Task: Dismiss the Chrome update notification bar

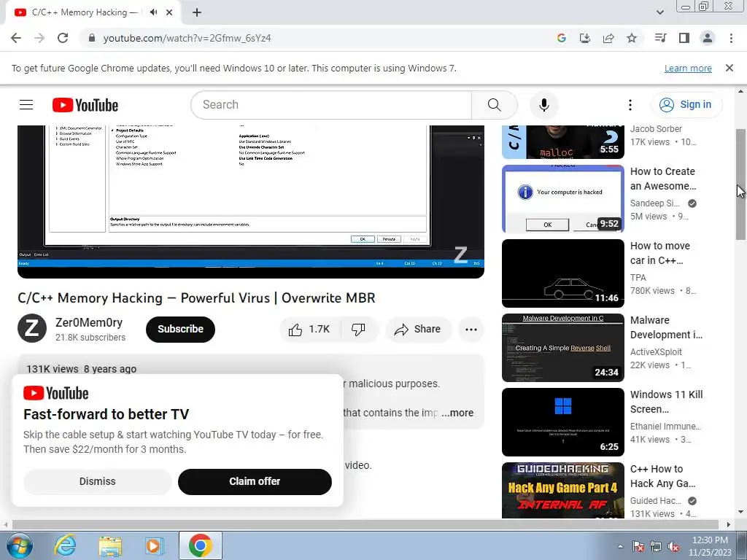Action: pos(729,68)
